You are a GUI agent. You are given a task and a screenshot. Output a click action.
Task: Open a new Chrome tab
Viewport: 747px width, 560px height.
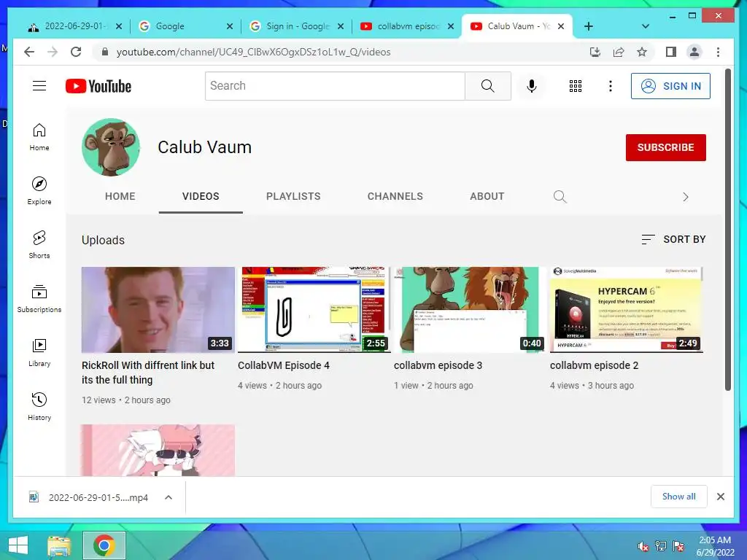[589, 26]
